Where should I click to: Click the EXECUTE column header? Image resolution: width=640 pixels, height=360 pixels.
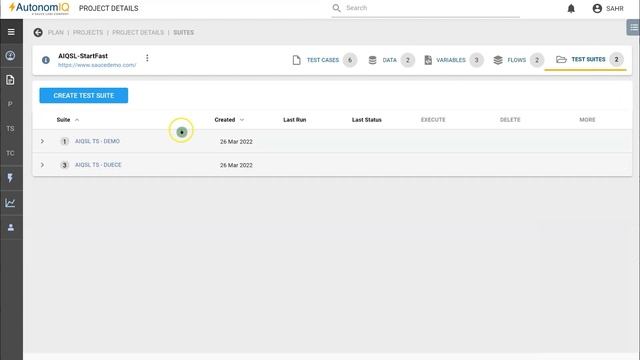[433, 120]
